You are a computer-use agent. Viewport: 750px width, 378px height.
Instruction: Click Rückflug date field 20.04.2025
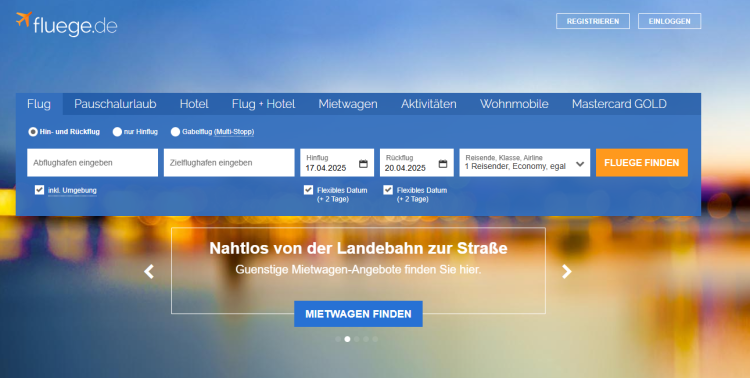click(417, 163)
